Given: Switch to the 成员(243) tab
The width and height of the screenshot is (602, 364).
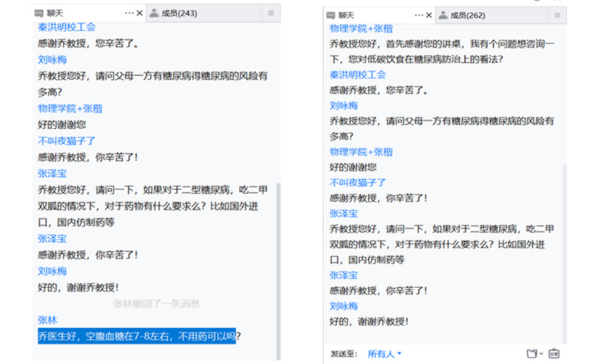Looking at the screenshot, I should point(174,13).
